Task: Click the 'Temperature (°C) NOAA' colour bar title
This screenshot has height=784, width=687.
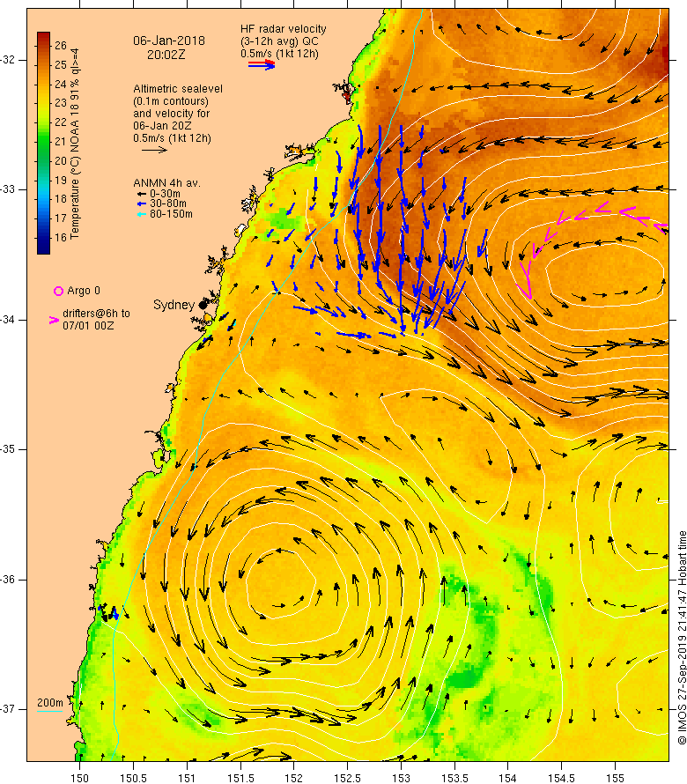Action: coord(75,144)
